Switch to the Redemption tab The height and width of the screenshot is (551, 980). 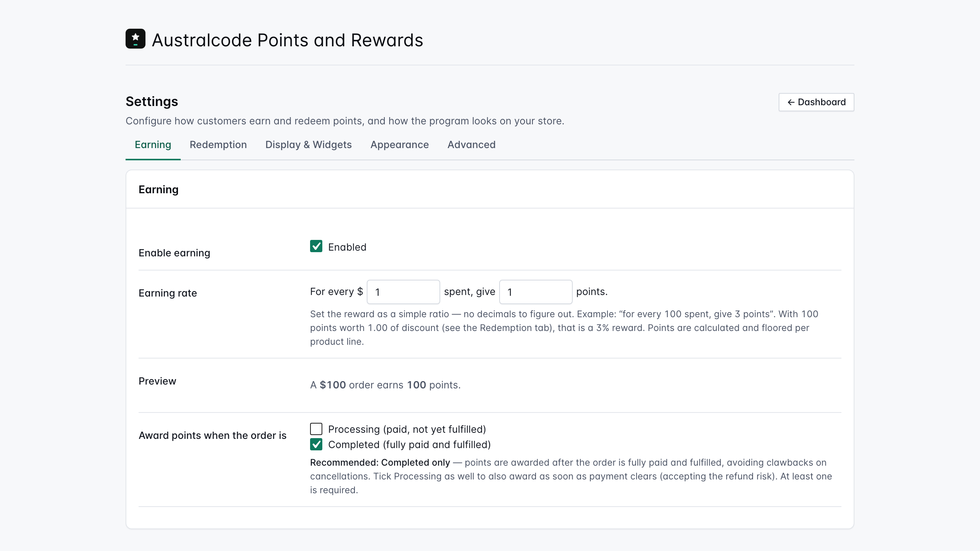click(x=218, y=145)
